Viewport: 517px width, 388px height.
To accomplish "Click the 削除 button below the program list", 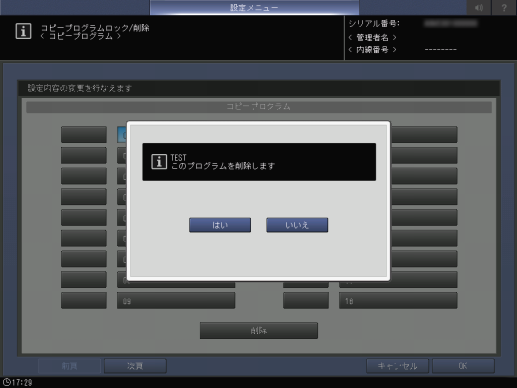I will [x=259, y=331].
